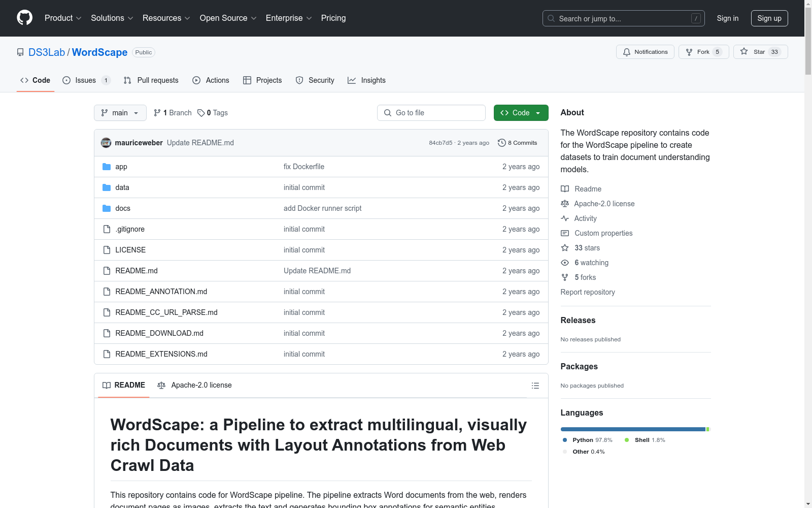Select the Apache-2.0 license tab in README panel
The image size is (812, 508).
pos(195,385)
